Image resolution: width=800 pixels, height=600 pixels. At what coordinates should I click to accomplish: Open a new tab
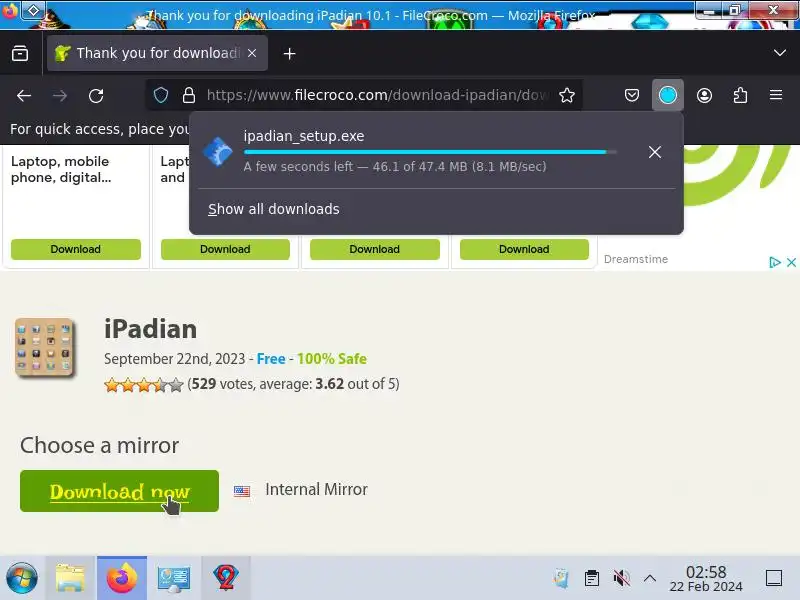pyautogui.click(x=289, y=53)
